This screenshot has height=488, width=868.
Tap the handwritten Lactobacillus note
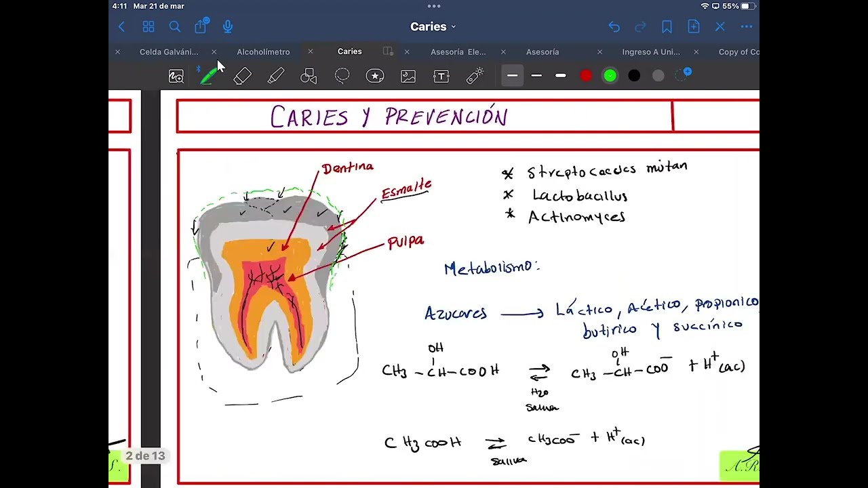[x=580, y=196]
